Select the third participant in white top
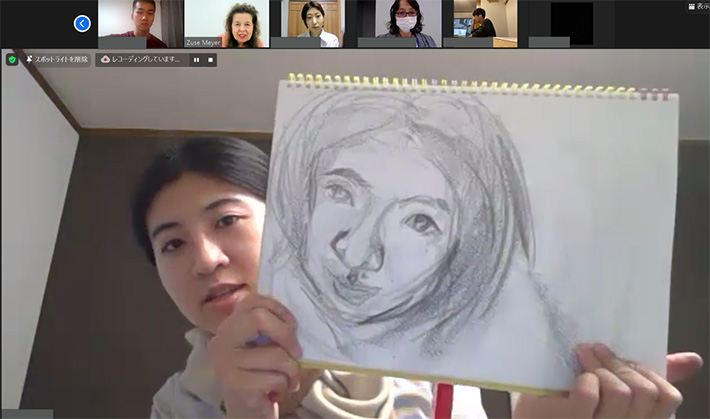Viewport: 710px width, 419px height. (312, 20)
